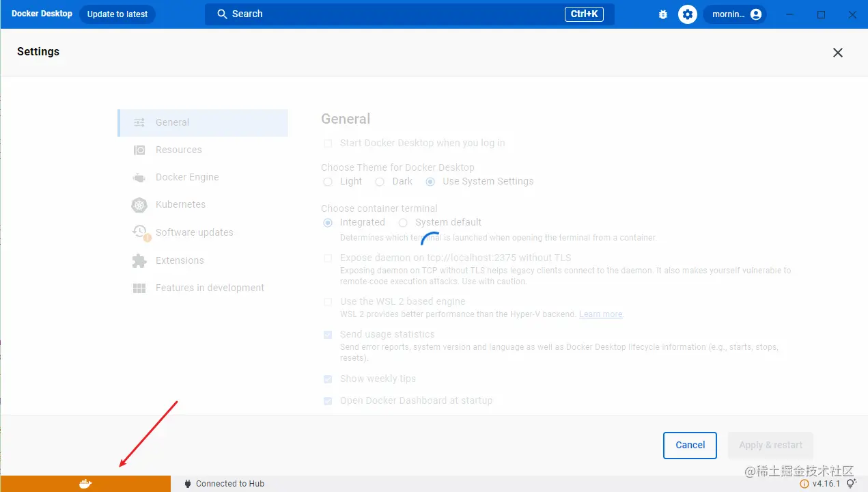Click the Search input field
Screen dimensions: 868x492
click(410, 14)
